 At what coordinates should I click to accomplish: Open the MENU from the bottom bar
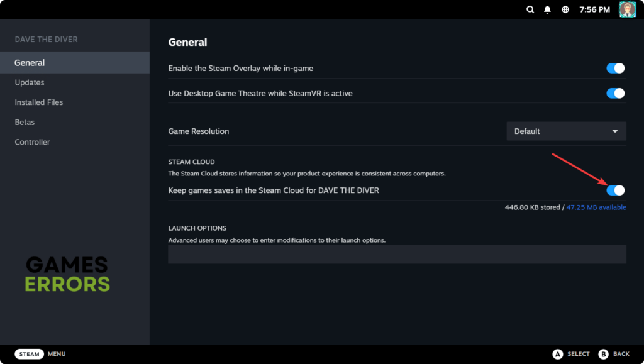coord(57,353)
